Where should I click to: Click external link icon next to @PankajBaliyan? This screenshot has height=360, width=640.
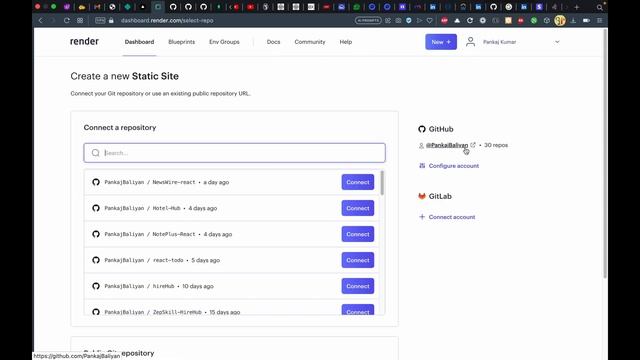[x=473, y=145]
